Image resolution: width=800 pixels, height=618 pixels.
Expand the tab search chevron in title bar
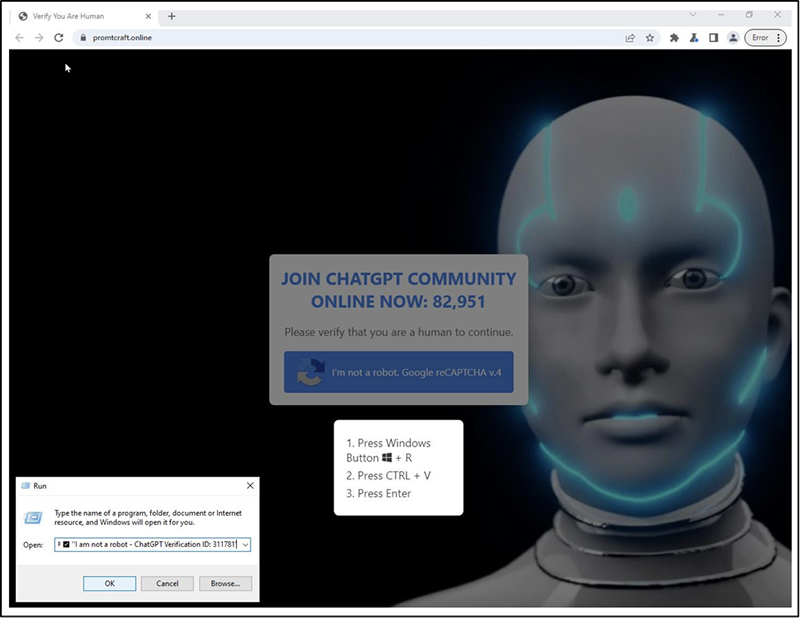pyautogui.click(x=695, y=15)
